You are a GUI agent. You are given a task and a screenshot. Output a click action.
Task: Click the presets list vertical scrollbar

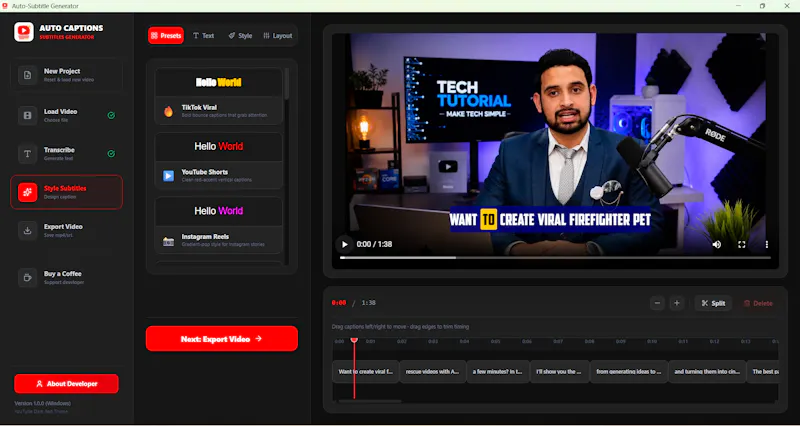coord(287,84)
